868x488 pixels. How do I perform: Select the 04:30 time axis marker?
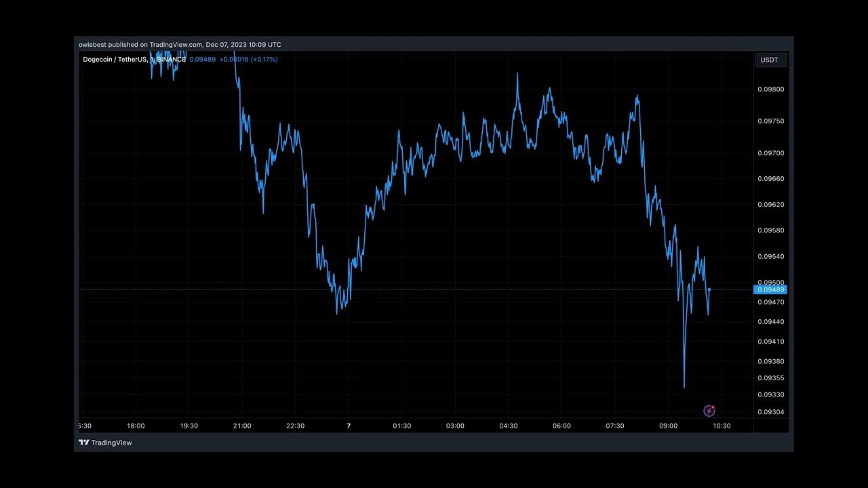coord(508,426)
